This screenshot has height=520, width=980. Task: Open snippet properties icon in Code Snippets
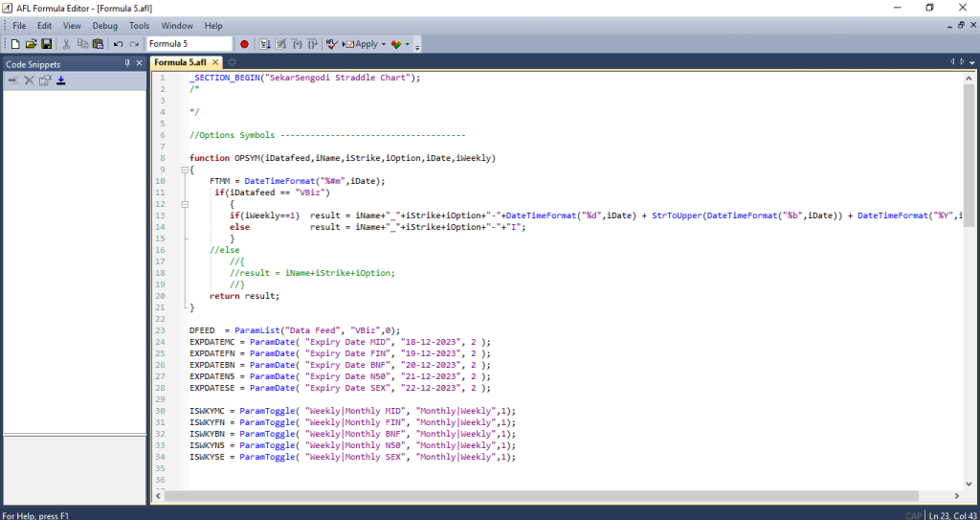(x=44, y=80)
